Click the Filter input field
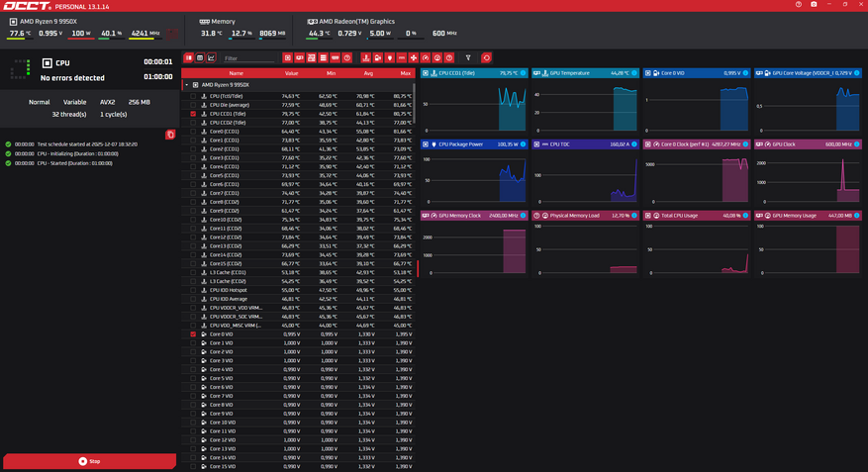Screen dimensions: 868x472 coord(249,58)
